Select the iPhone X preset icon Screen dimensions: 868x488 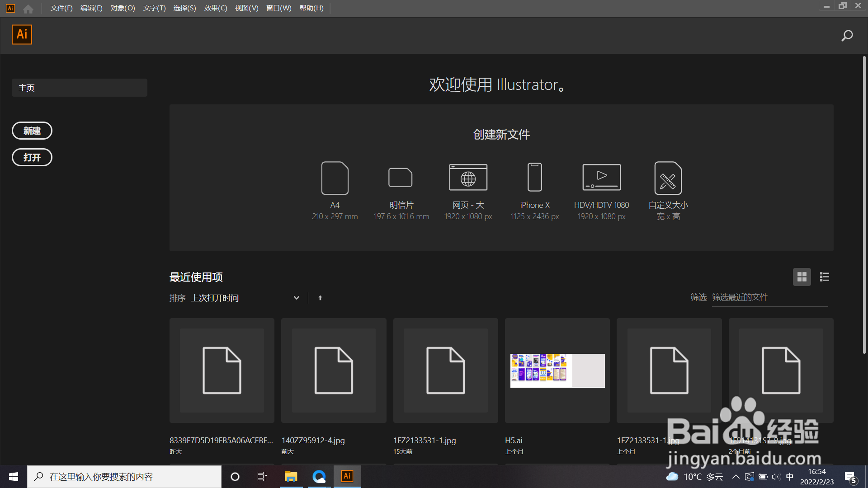point(535,177)
